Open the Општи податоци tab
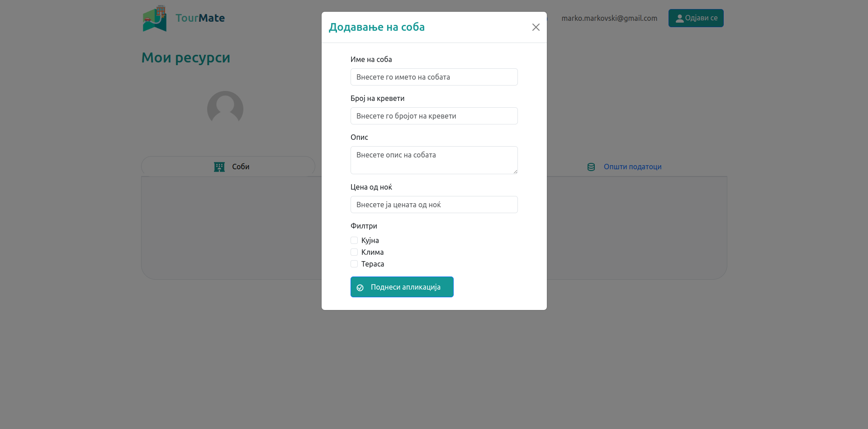The width and height of the screenshot is (868, 429). pos(632,167)
